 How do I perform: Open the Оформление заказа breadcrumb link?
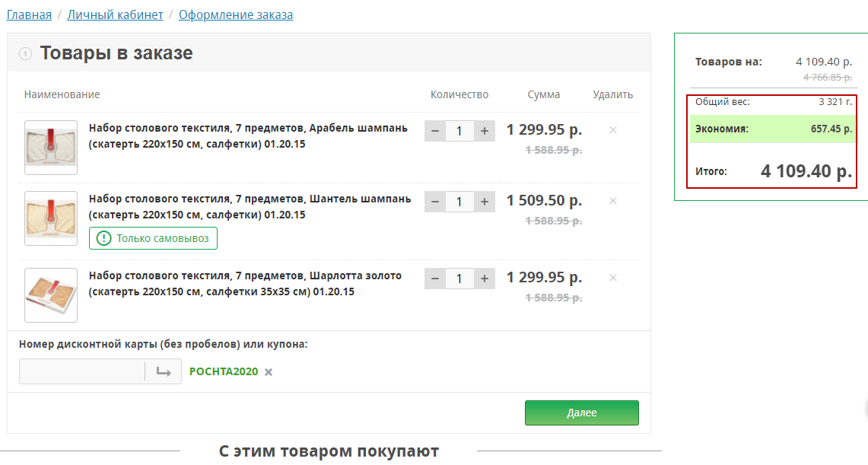tap(236, 15)
